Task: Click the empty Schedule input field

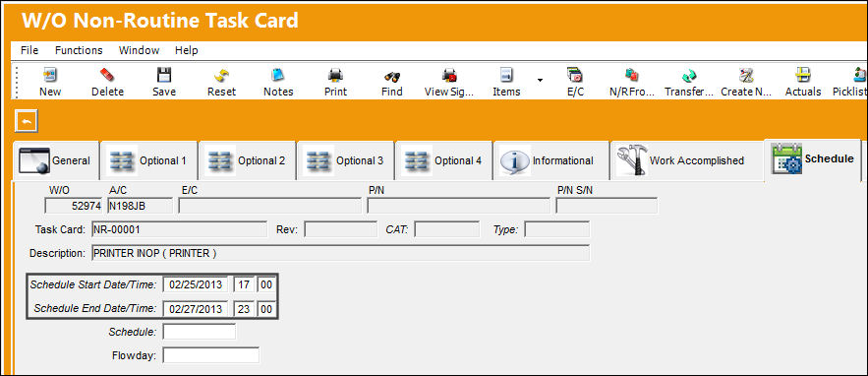Action: tap(200, 332)
